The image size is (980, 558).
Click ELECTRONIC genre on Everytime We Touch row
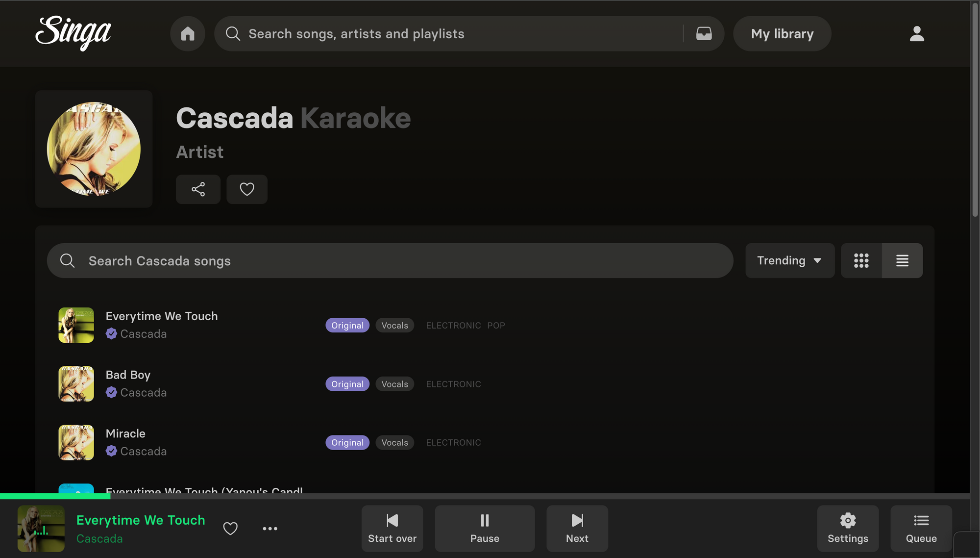click(x=454, y=325)
